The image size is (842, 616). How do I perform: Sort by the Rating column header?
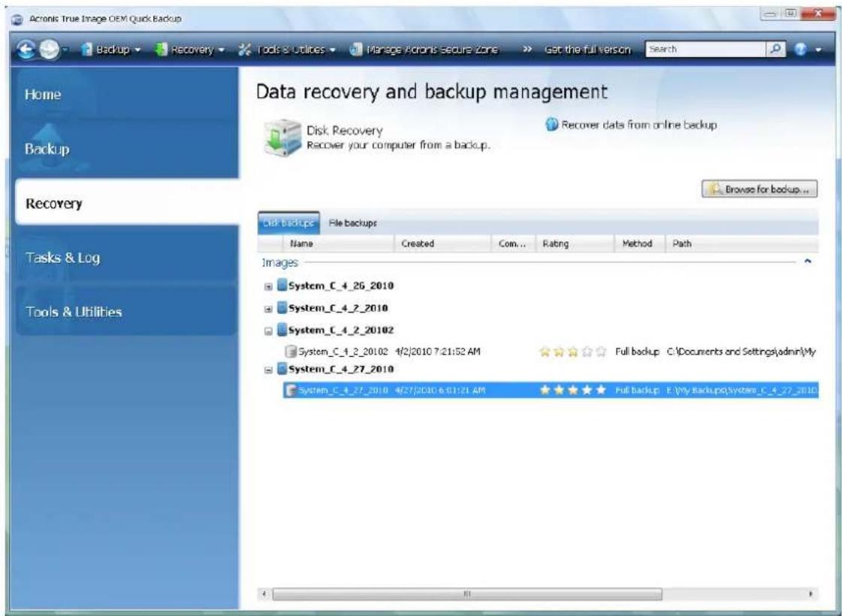(575, 243)
